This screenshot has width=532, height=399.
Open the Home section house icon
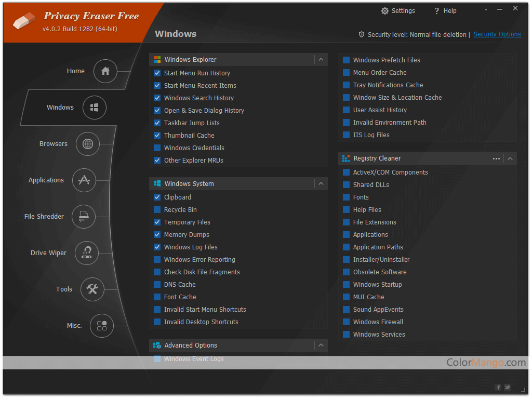click(105, 71)
